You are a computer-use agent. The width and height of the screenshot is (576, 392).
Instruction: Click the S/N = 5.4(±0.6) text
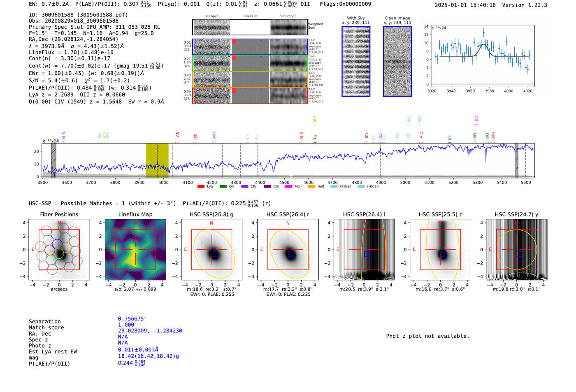point(53,81)
